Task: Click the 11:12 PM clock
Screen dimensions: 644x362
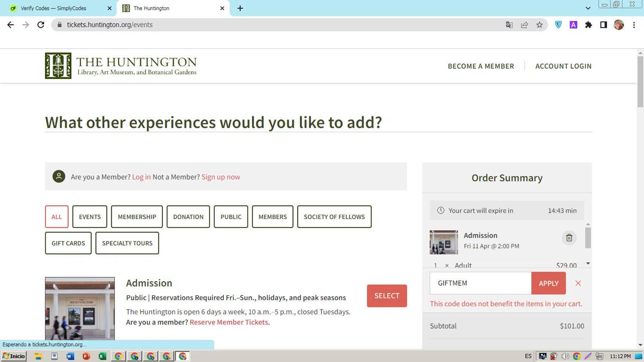Action: [620, 356]
